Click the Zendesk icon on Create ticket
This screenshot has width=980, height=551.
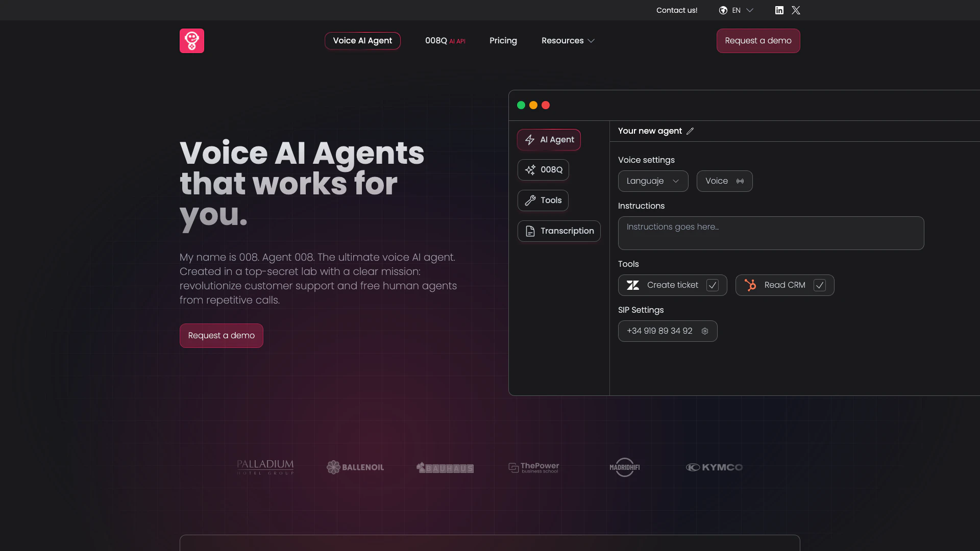coord(633,285)
